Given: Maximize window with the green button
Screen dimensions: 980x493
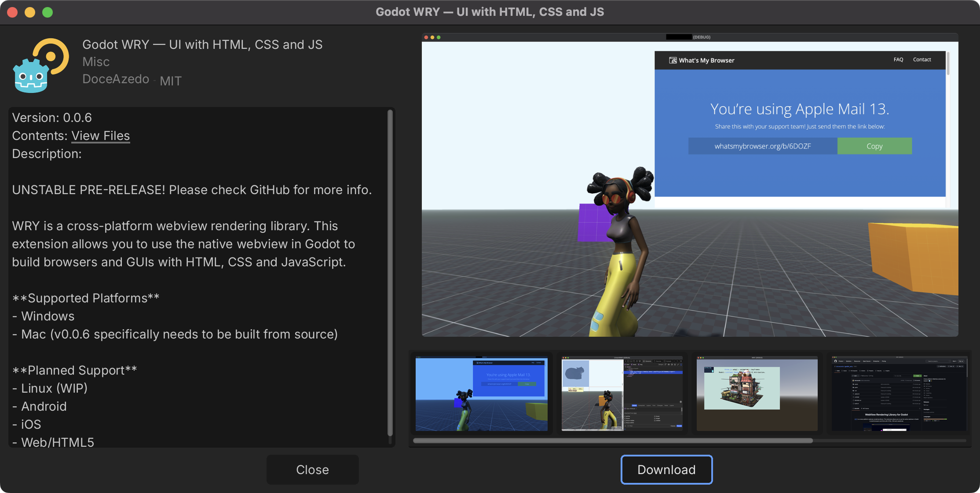Looking at the screenshot, I should [x=48, y=12].
